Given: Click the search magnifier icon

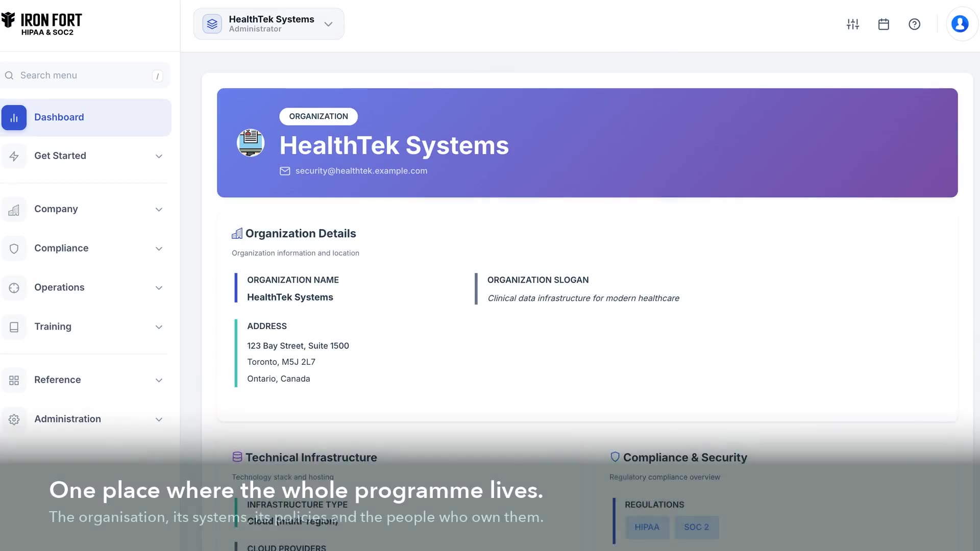Looking at the screenshot, I should (9, 76).
